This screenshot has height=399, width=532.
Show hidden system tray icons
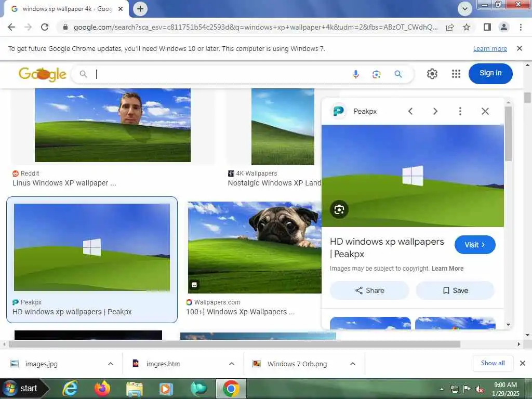[x=442, y=389]
